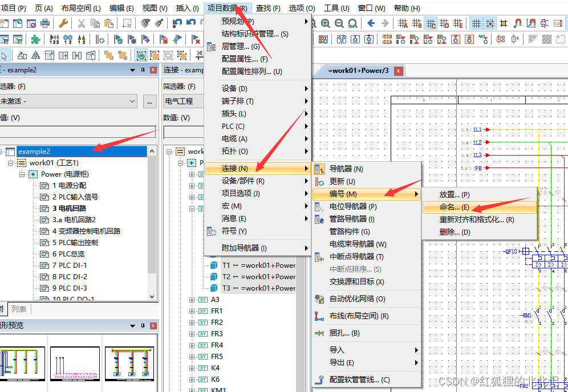Collapse the work01 (工艺1) tree node
This screenshot has height=392, width=568.
coord(12,163)
